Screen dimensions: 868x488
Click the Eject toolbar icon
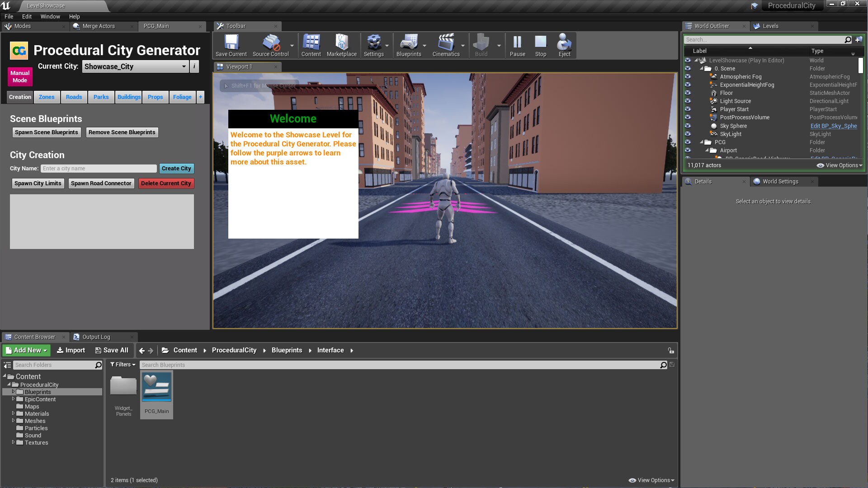[564, 45]
